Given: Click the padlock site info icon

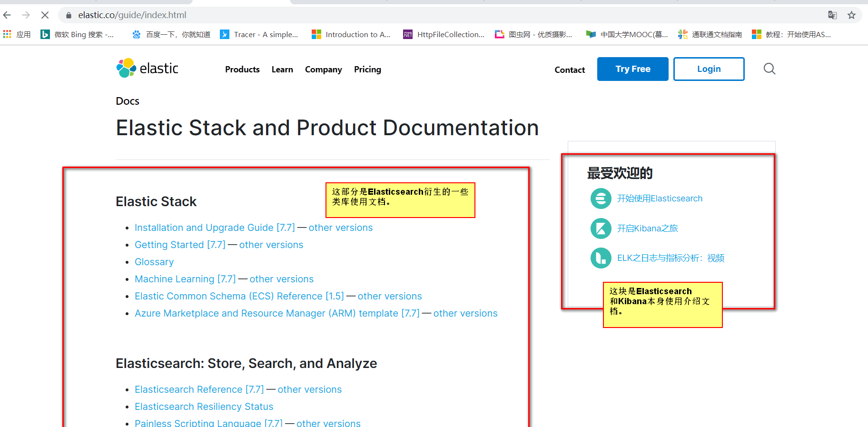Looking at the screenshot, I should (69, 15).
